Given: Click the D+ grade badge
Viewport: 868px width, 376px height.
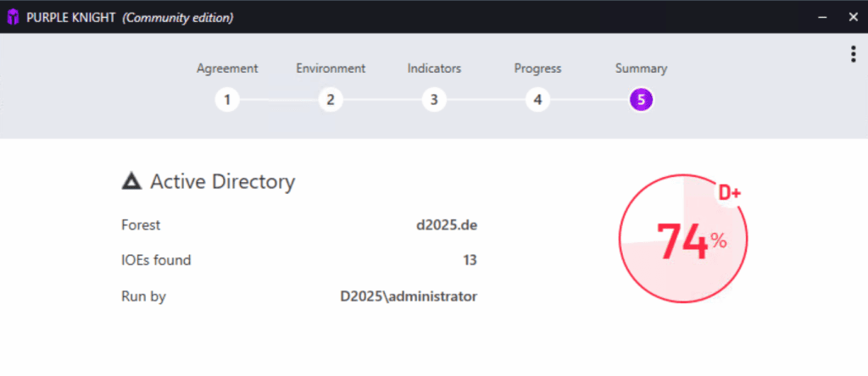Looking at the screenshot, I should (x=730, y=193).
